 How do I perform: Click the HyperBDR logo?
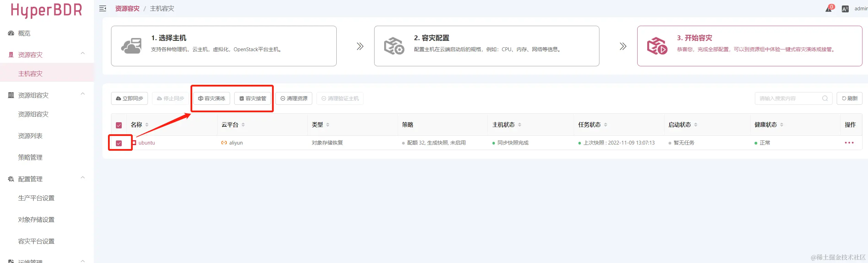(x=46, y=10)
